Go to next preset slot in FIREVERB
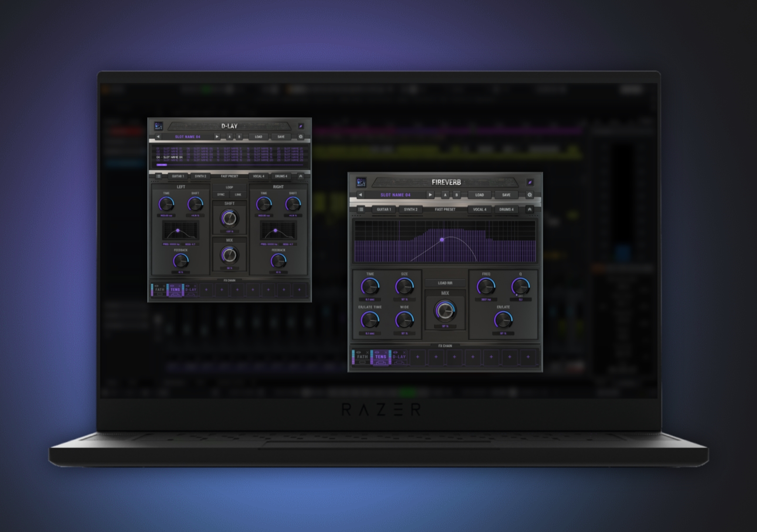Image resolution: width=757 pixels, height=532 pixels. pos(430,195)
